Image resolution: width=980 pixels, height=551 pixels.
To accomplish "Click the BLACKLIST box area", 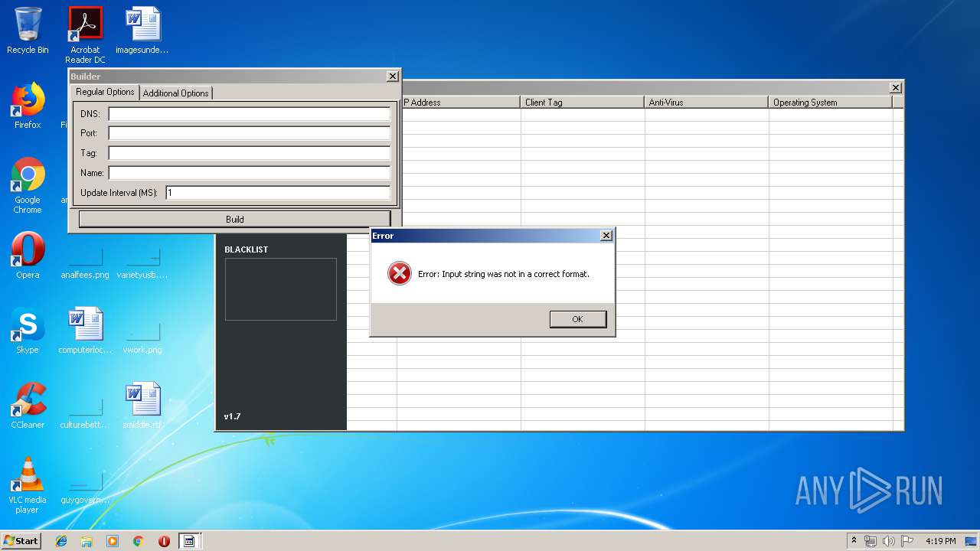I will click(x=280, y=289).
